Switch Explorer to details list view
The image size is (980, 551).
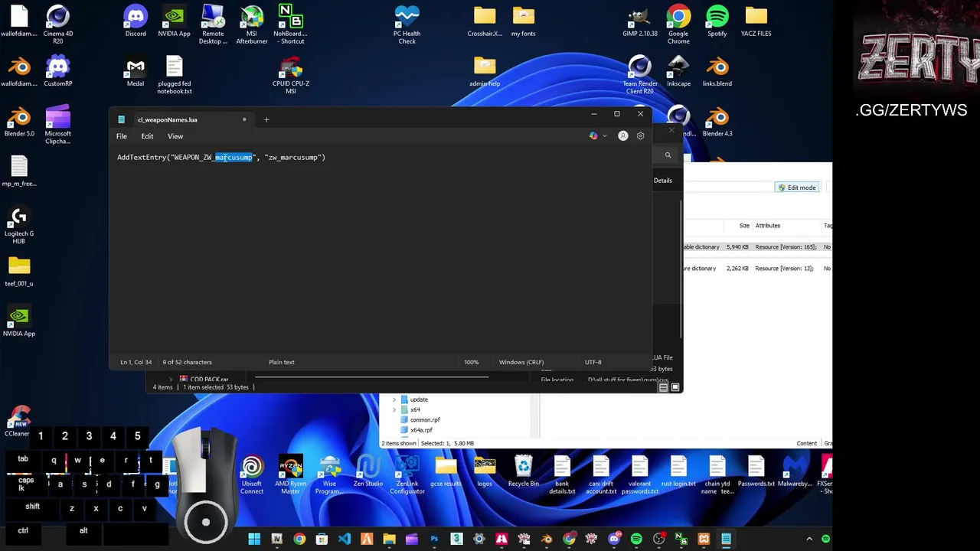pos(663,387)
